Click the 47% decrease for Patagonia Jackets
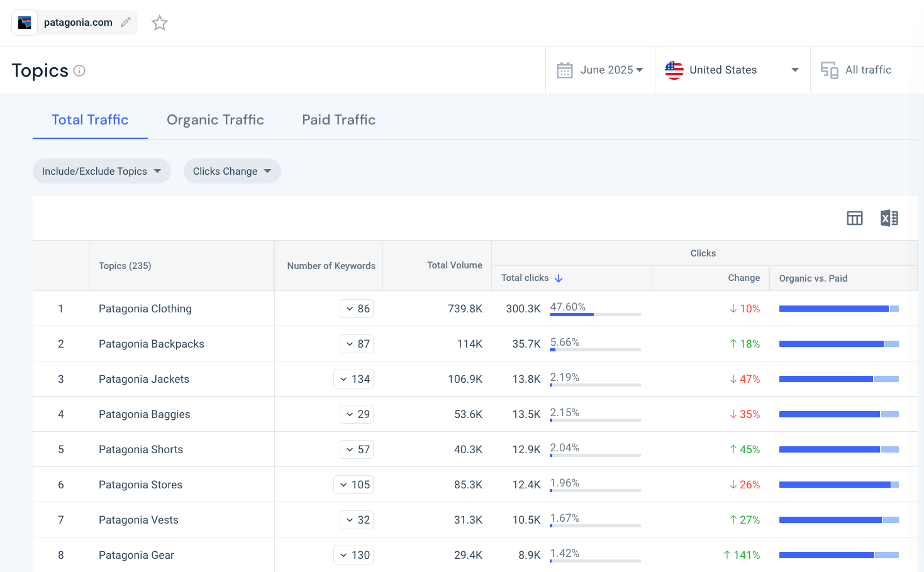924x572 pixels. click(x=745, y=379)
